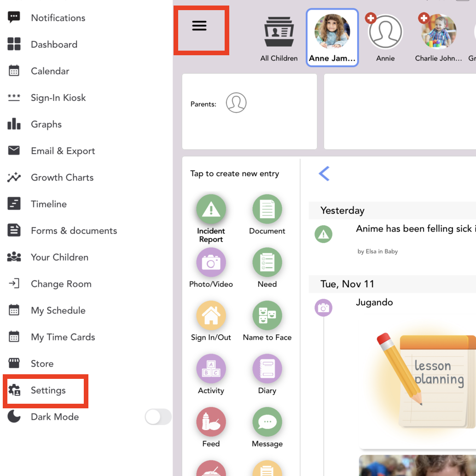Go to Calendar in the sidebar
Image resolution: width=476 pixels, height=476 pixels.
(x=50, y=71)
